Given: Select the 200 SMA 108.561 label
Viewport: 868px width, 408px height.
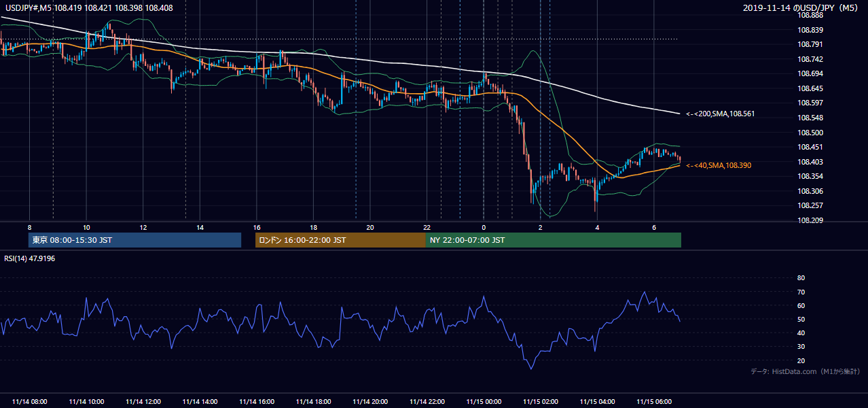Looking at the screenshot, I should (720, 114).
